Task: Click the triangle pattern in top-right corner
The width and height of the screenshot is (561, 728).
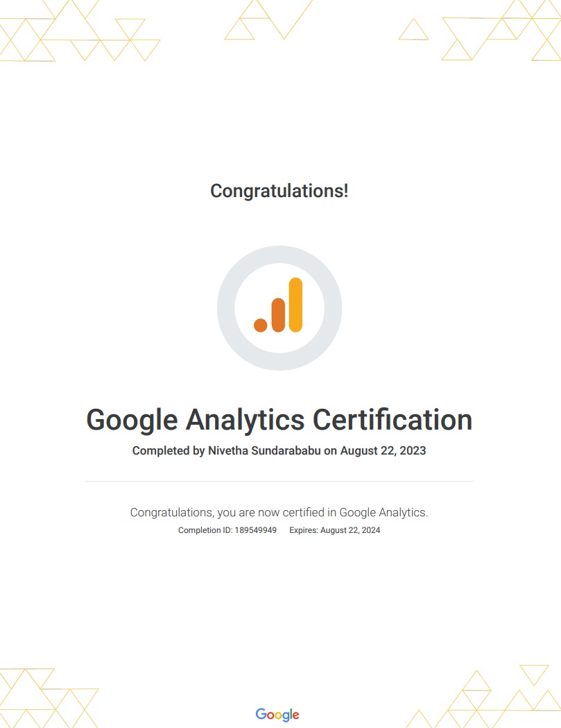Action: coord(499,31)
